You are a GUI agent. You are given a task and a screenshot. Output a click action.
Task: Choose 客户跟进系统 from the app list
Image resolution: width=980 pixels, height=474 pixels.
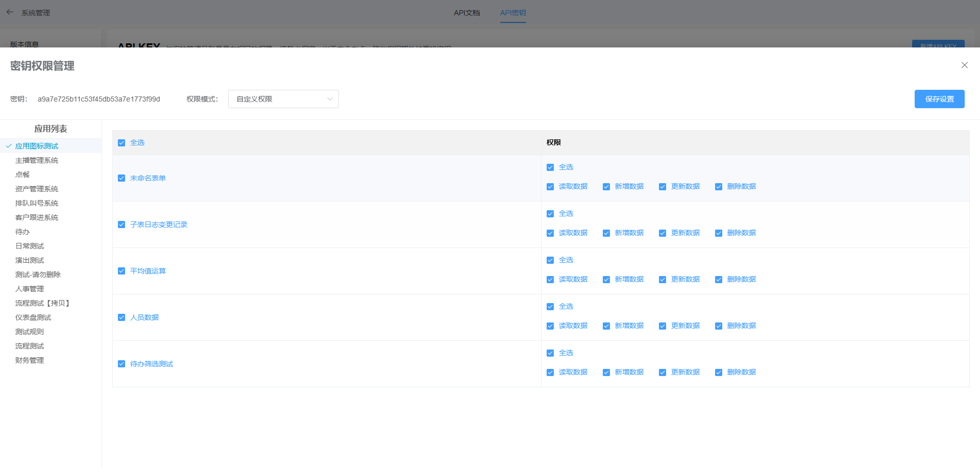coord(37,217)
